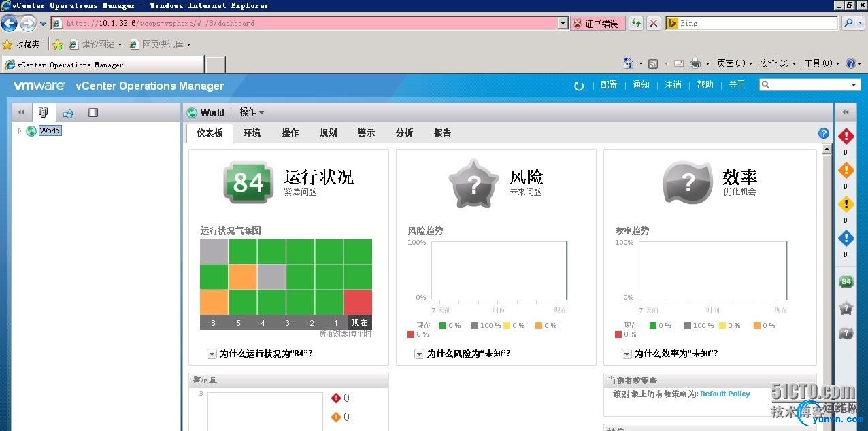868x431 pixels.
Task: Click the orange alerts diamond in sidebar
Action: click(846, 170)
